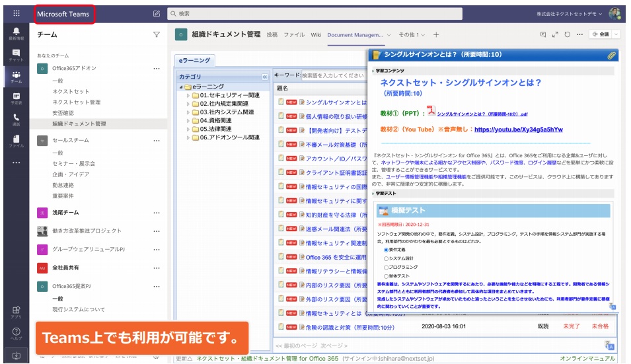Open the Calendar icon in the sidebar
This screenshot has height=364, width=631.
pos(16,98)
